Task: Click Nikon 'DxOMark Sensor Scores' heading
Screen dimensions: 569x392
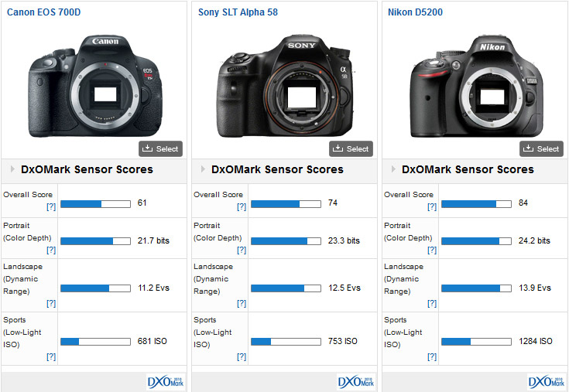Action: click(x=468, y=169)
